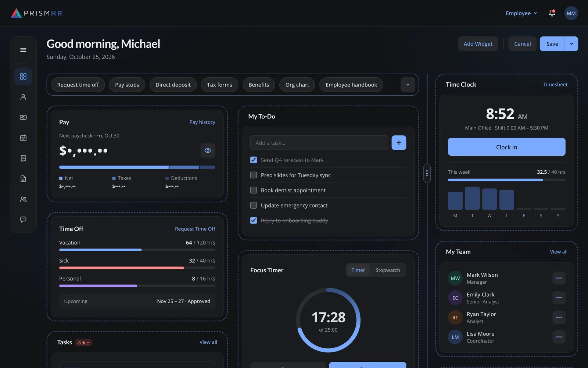Click the Vacation hours progress bar

tap(137, 250)
